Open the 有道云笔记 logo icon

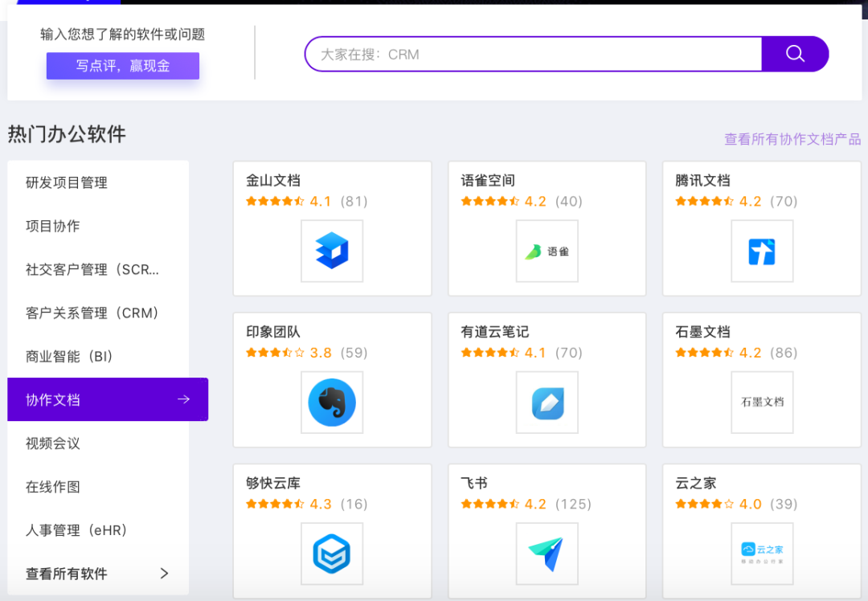point(547,403)
